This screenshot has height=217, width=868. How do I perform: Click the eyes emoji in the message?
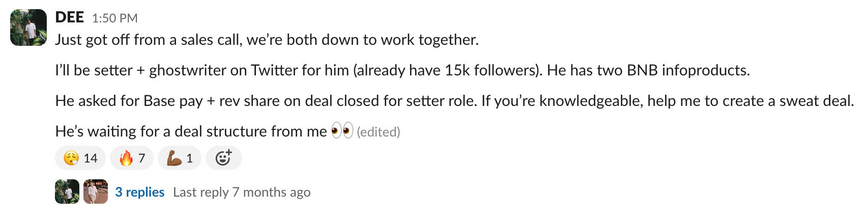tap(342, 131)
